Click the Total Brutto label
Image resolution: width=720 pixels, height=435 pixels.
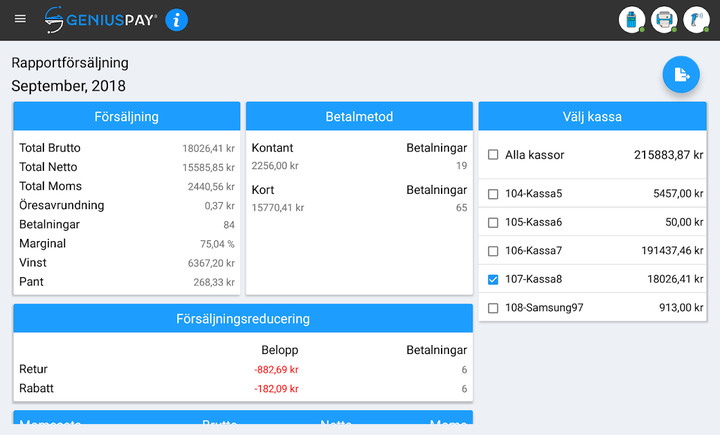pos(50,148)
